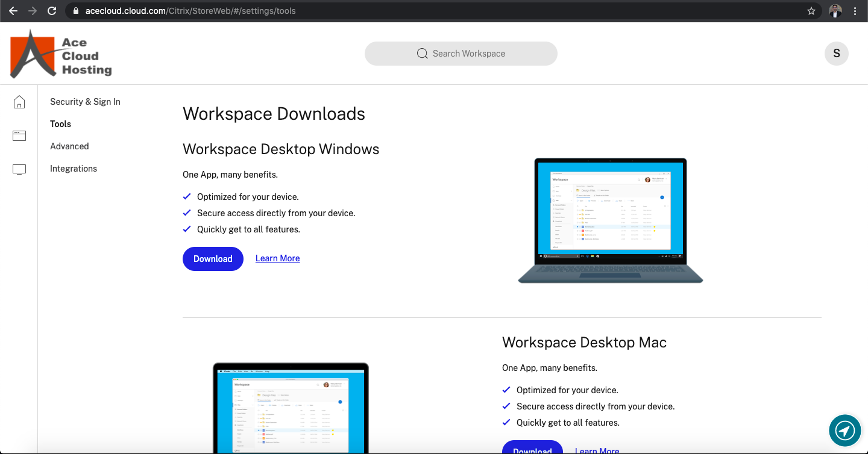Screen dimensions: 868x454
Task: Click the browser profile avatar
Action: coord(835,10)
